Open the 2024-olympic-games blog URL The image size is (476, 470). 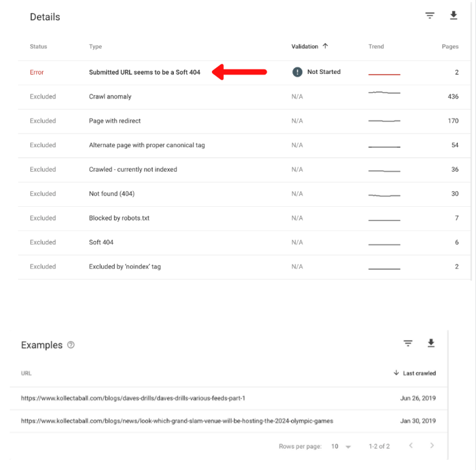[177, 421]
